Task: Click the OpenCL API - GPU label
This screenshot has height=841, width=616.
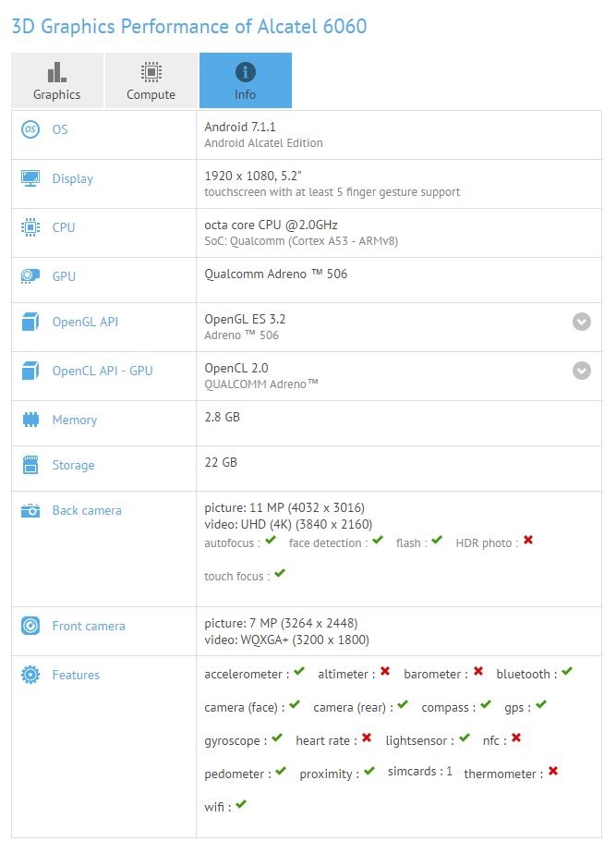Action: click(x=103, y=371)
